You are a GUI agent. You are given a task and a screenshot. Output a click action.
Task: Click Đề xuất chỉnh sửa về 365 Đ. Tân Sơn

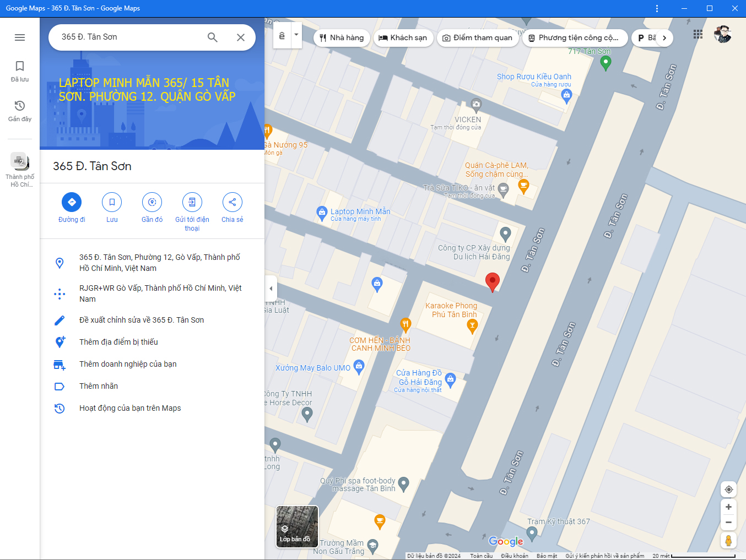click(x=152, y=320)
